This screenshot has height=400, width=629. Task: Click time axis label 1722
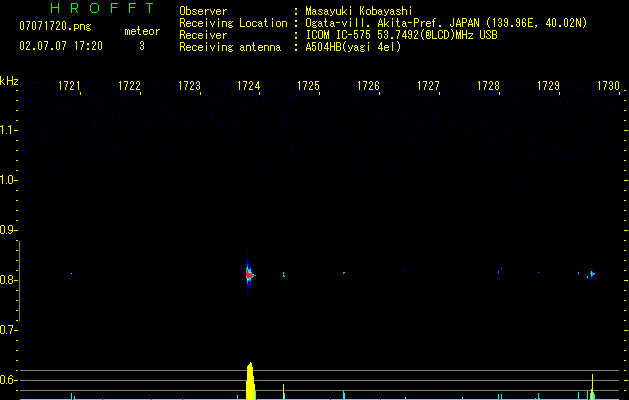tap(129, 86)
